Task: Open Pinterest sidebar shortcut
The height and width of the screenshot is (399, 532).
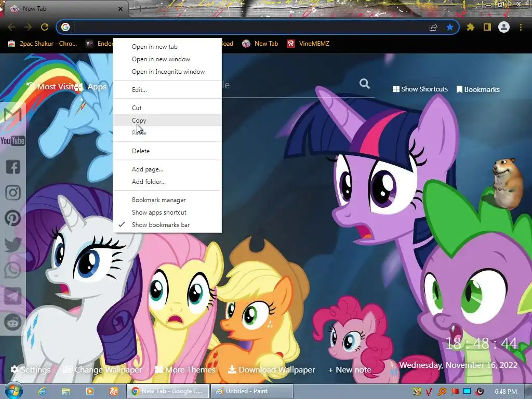Action: [x=13, y=218]
